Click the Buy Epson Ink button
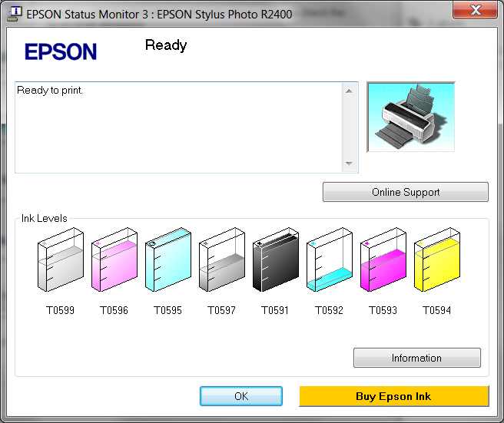The image size is (504, 423). 393,396
